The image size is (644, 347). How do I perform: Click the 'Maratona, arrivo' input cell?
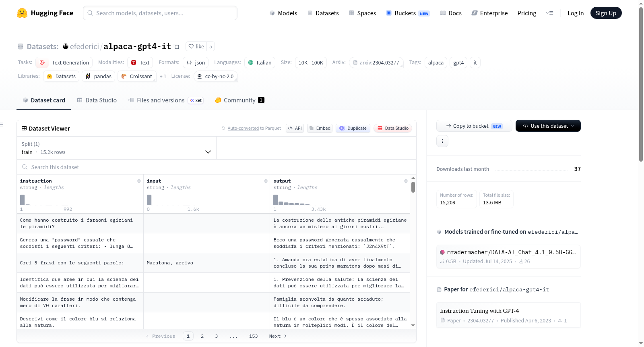click(x=206, y=263)
